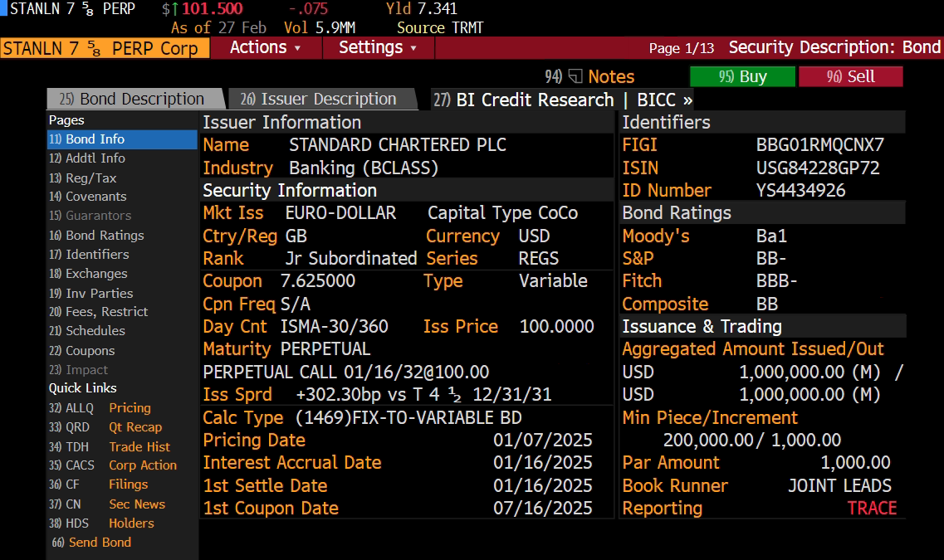This screenshot has height=560, width=944.
Task: Open the Identifiers page
Action: coord(89,255)
